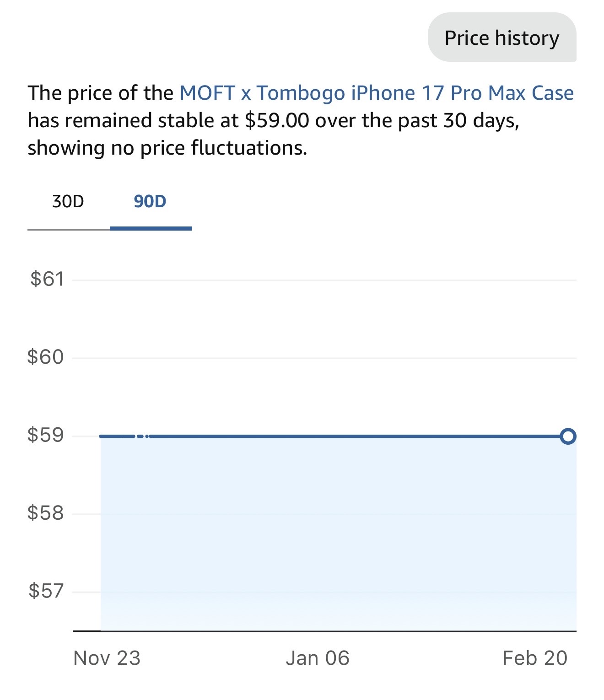604x700 pixels.
Task: Select the 90D price history tab
Action: pyautogui.click(x=151, y=202)
